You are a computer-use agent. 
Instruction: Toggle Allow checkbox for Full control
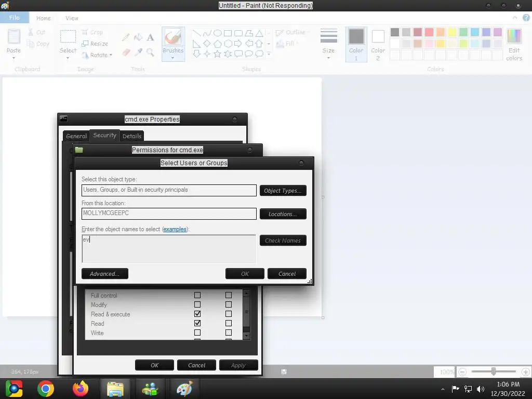point(197,295)
